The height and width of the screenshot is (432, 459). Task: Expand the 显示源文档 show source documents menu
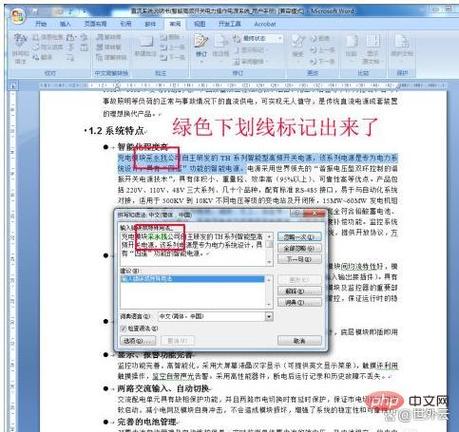tap(372, 48)
